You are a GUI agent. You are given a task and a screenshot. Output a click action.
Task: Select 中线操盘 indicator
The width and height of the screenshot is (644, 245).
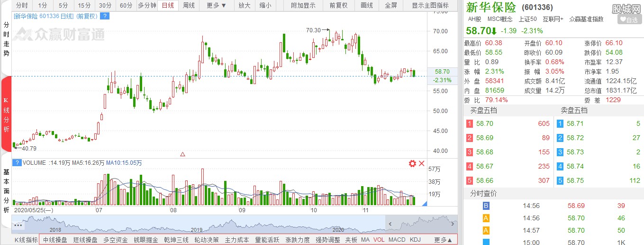(x=55, y=240)
